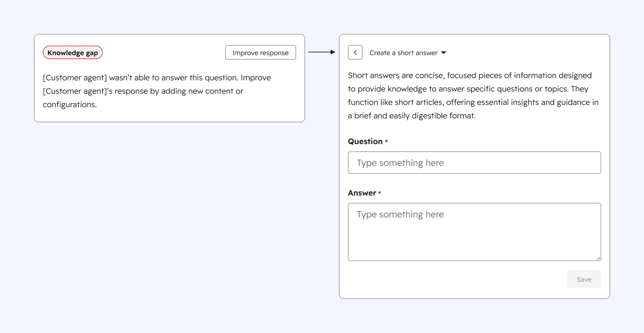644x333 pixels.
Task: Hit the Save button
Action: point(584,279)
